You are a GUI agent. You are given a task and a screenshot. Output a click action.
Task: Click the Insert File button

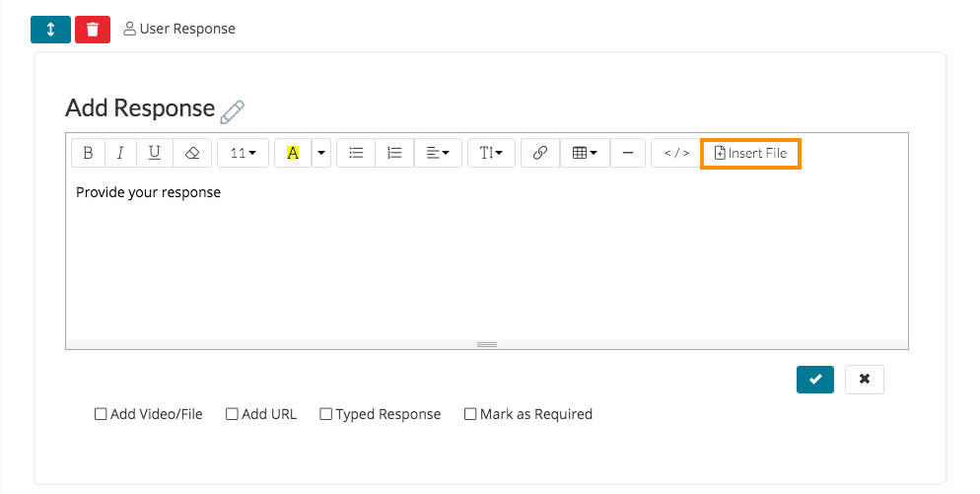pyautogui.click(x=750, y=153)
